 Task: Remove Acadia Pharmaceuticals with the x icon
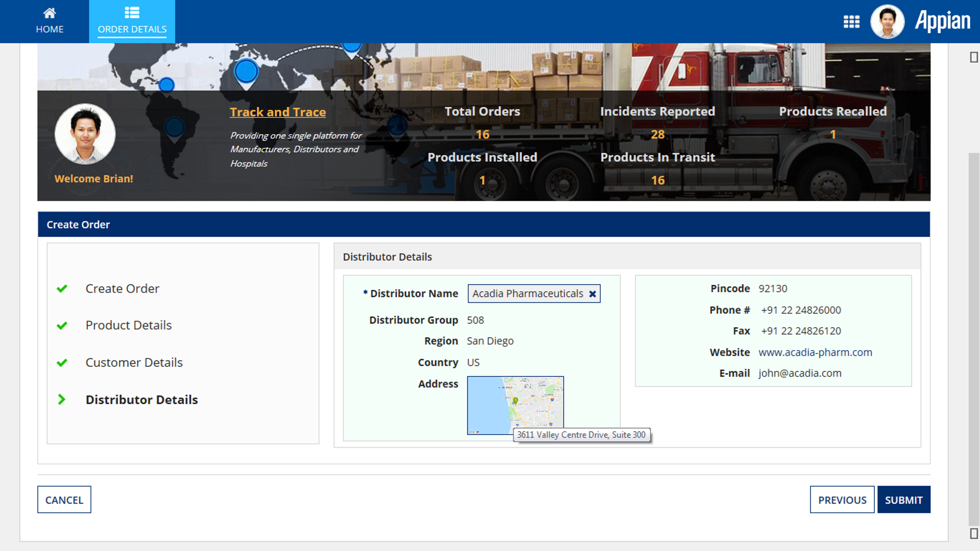click(x=592, y=294)
